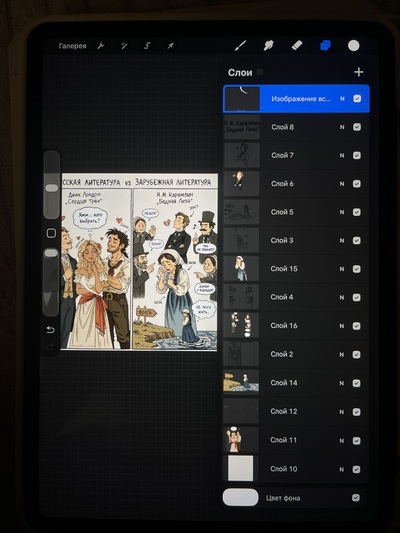Activate the Selection S tool
400x533 pixels.
coord(147,46)
